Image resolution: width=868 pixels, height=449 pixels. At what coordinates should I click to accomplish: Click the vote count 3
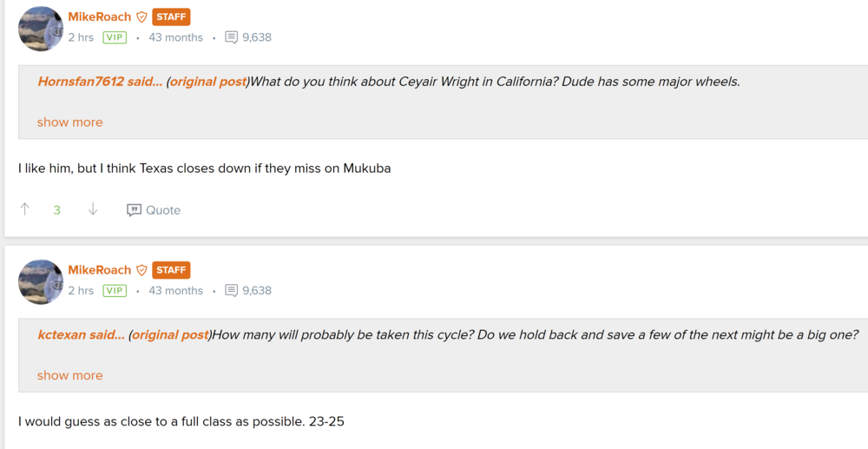pyautogui.click(x=57, y=210)
